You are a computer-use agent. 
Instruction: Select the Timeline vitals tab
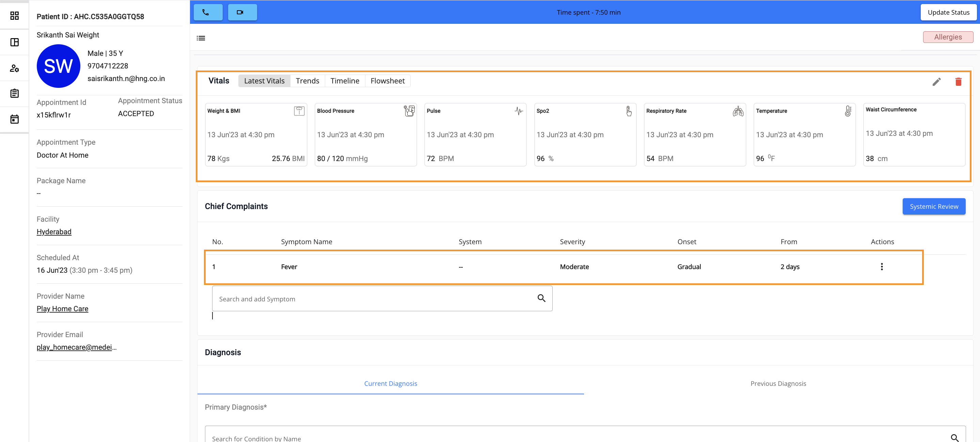pos(344,81)
